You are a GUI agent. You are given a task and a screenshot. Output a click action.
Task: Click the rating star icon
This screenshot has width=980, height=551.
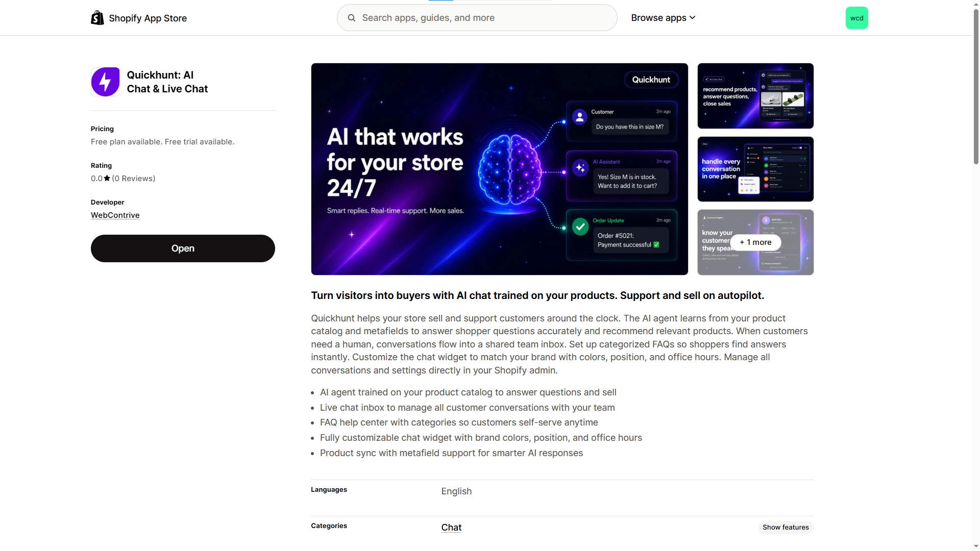(107, 178)
